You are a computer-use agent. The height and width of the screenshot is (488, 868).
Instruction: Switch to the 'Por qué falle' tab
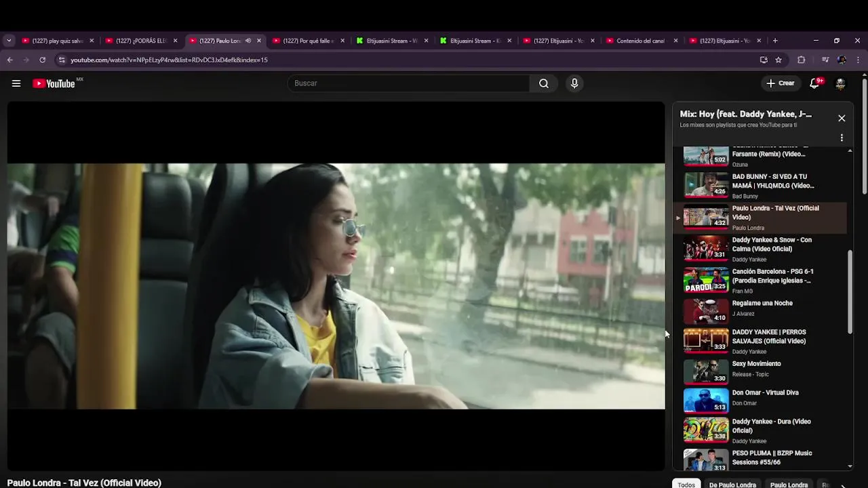[x=309, y=41]
